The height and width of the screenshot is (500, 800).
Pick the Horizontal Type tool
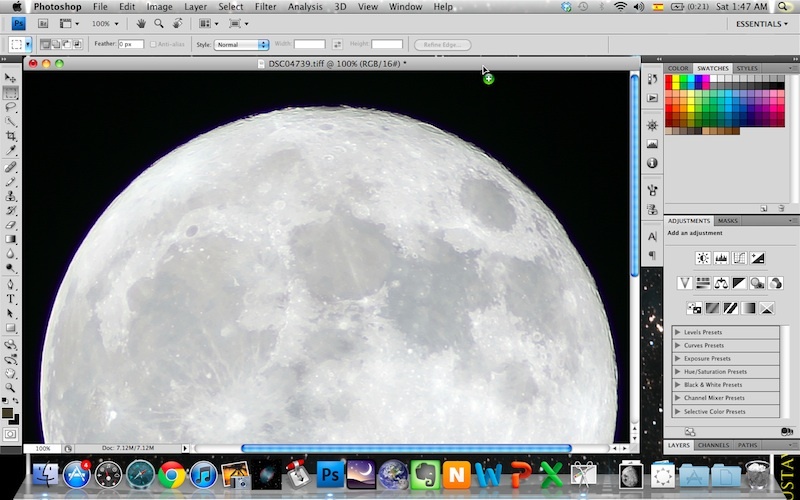point(10,298)
